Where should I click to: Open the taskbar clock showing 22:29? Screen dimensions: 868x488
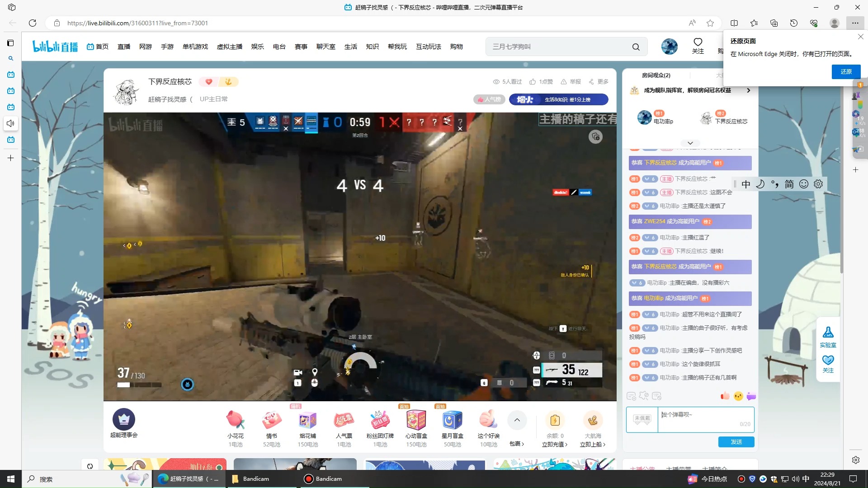pos(827,479)
